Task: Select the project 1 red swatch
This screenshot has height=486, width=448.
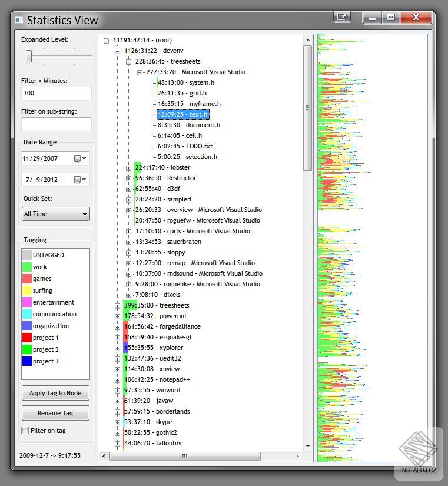Action: tap(27, 338)
